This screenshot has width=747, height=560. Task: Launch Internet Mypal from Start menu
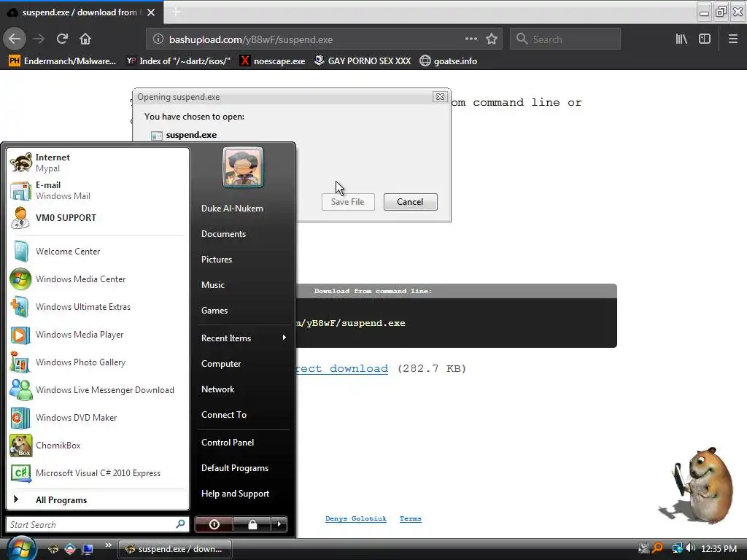click(x=98, y=163)
